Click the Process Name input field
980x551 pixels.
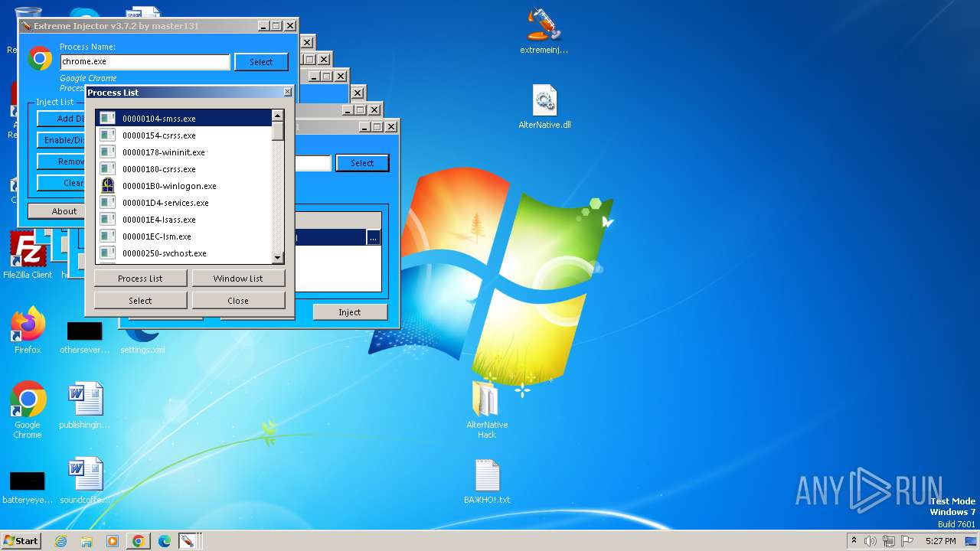(145, 62)
